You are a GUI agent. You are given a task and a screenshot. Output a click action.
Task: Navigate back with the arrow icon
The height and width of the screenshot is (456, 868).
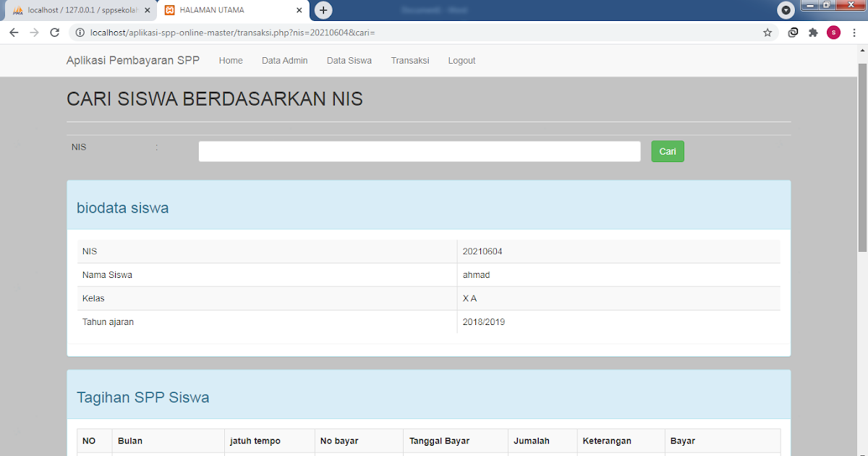tap(14, 33)
